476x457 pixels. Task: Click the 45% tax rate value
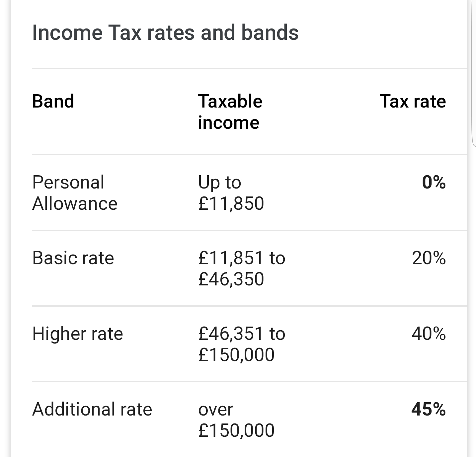[429, 409]
